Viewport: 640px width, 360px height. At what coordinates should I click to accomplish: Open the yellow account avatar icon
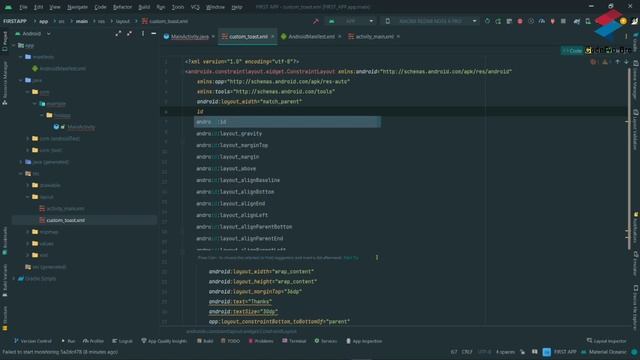point(623,21)
